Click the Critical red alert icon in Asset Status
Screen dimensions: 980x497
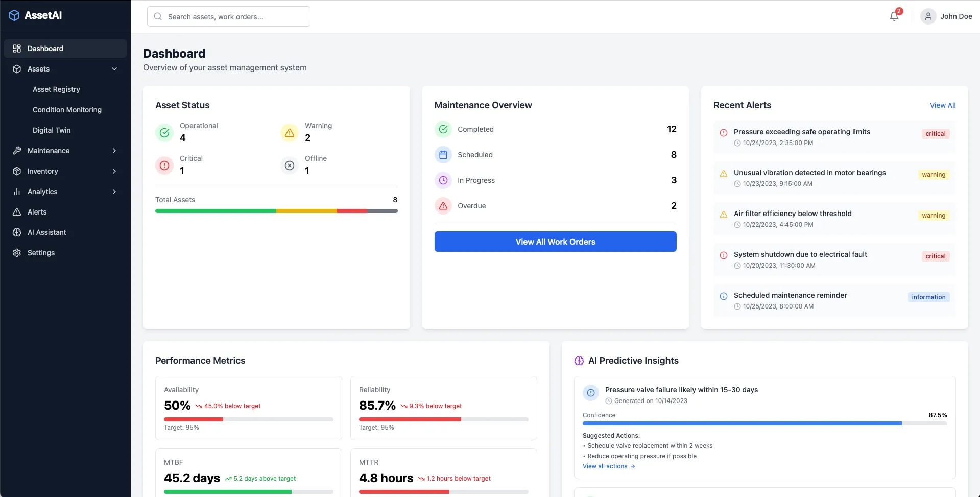(164, 165)
